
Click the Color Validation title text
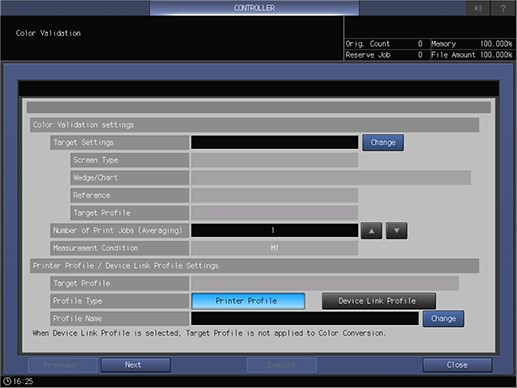[48, 33]
